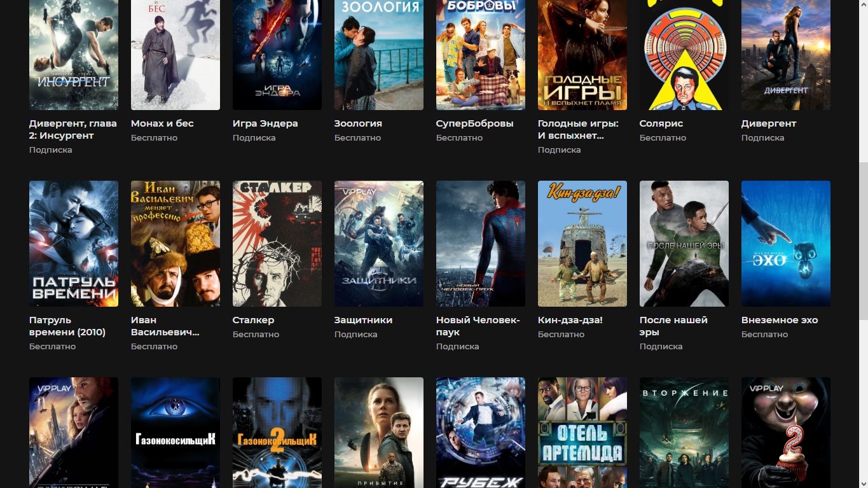Select the Зоология movie poster
The image size is (868, 488).
click(379, 55)
